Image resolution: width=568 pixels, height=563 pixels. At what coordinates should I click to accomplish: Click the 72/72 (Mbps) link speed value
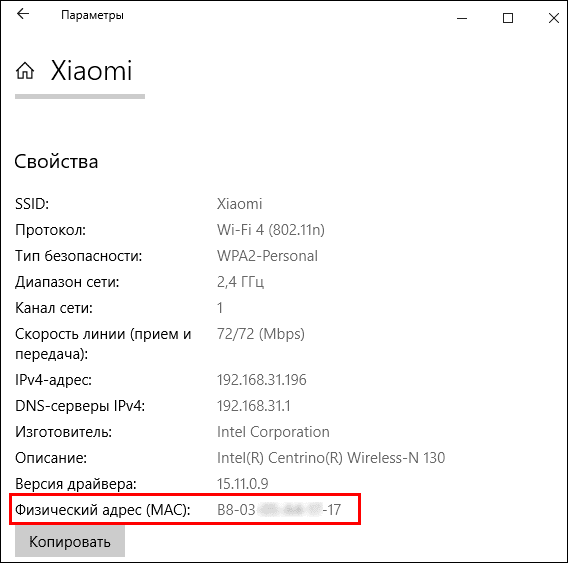pyautogui.click(x=260, y=334)
